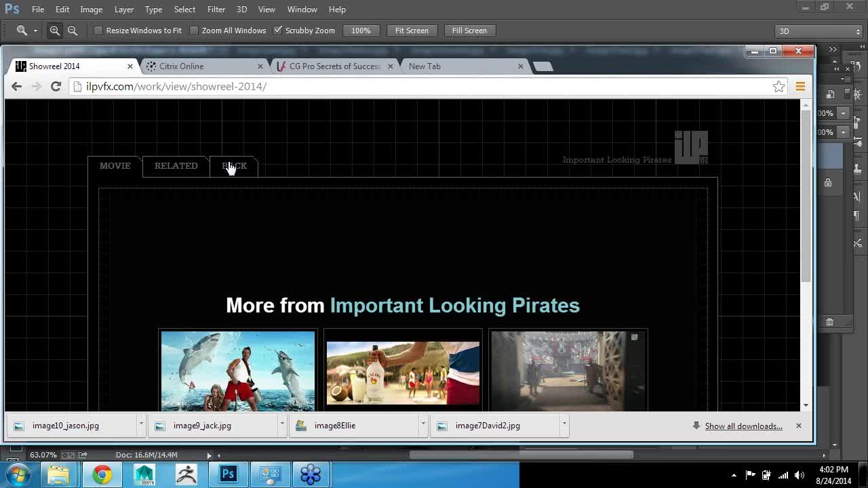Image resolution: width=868 pixels, height=488 pixels.
Task: Open the Window menu
Action: tap(302, 9)
